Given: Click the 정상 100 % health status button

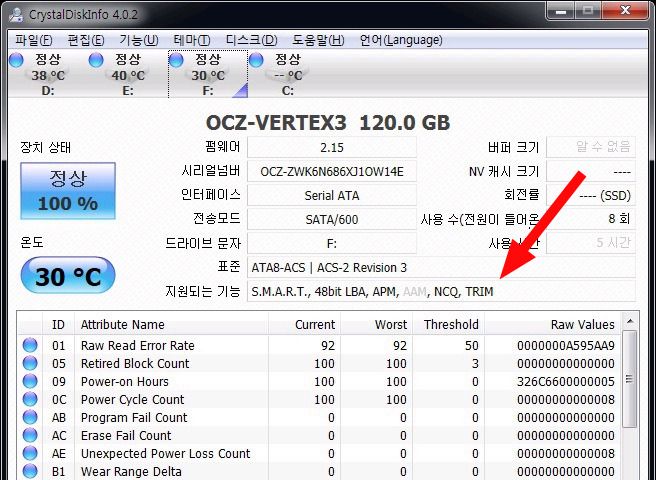Looking at the screenshot, I should click(68, 191).
